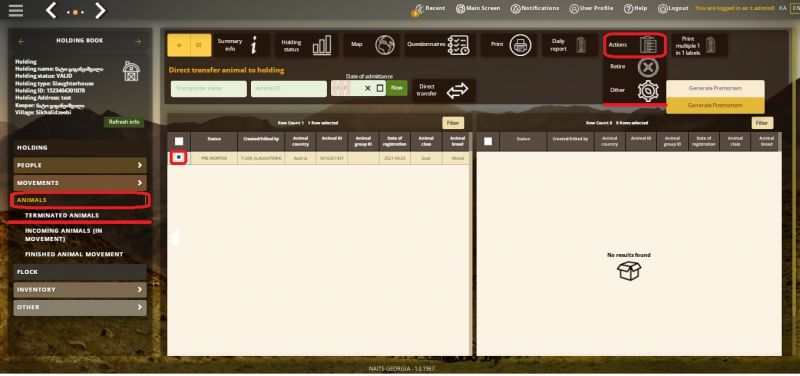Expand the INVENTORY section

[80, 290]
